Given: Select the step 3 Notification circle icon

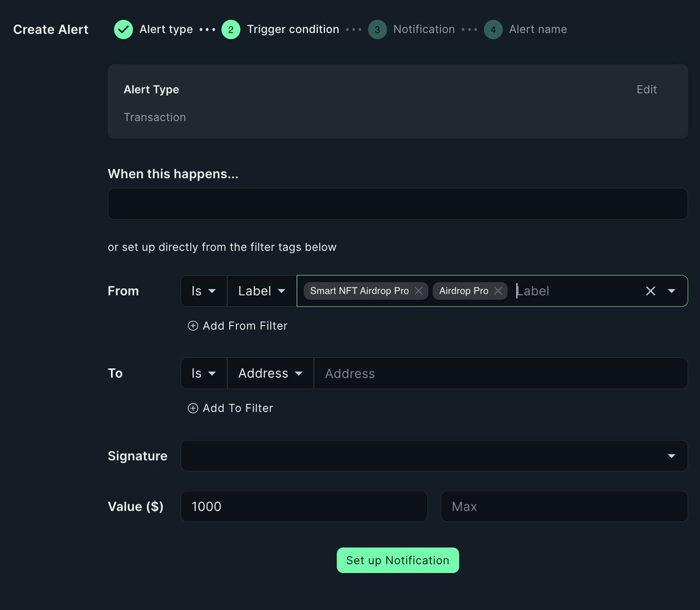Looking at the screenshot, I should 377,29.
